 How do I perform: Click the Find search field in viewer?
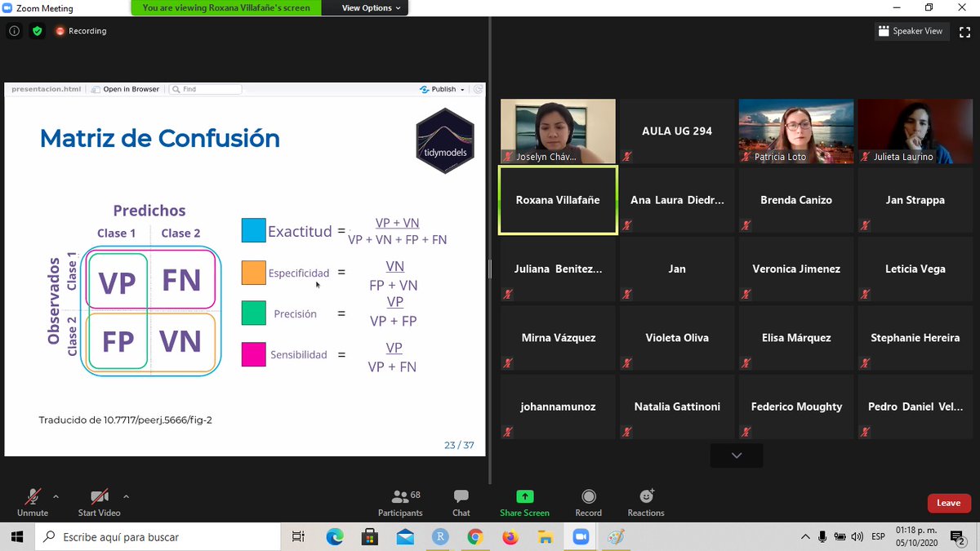pos(205,89)
